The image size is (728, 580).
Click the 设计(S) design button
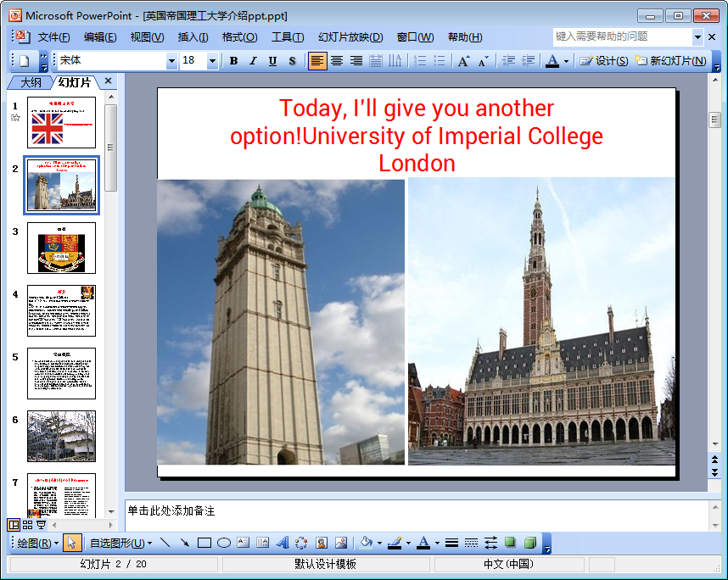603,61
